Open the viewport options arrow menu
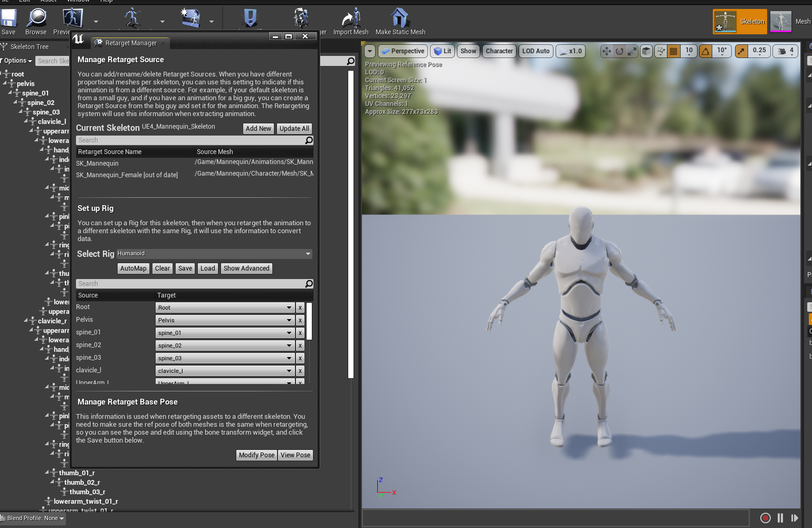Screen dimensions: 812x528 (370, 51)
